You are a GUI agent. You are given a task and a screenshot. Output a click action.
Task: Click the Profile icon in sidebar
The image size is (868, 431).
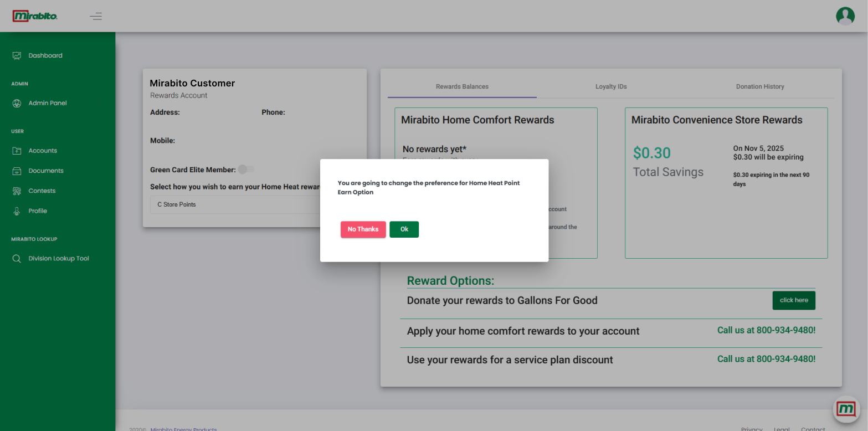tap(17, 211)
